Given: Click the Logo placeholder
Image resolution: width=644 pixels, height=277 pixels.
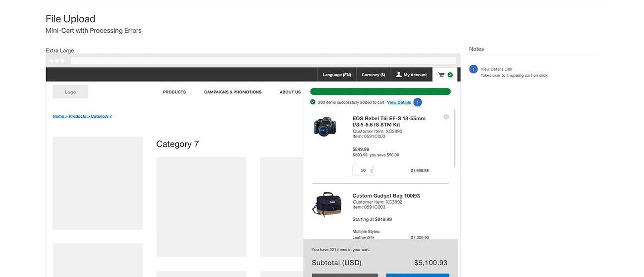Looking at the screenshot, I should (x=70, y=92).
